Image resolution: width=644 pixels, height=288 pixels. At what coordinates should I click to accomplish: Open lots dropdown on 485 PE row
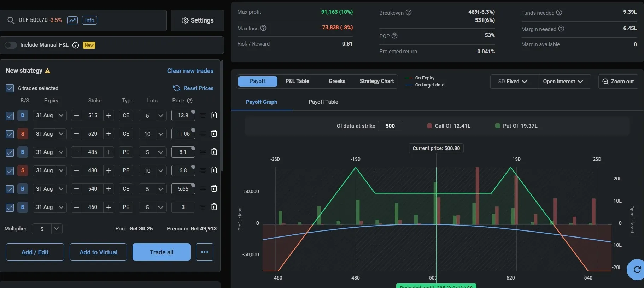(161, 152)
